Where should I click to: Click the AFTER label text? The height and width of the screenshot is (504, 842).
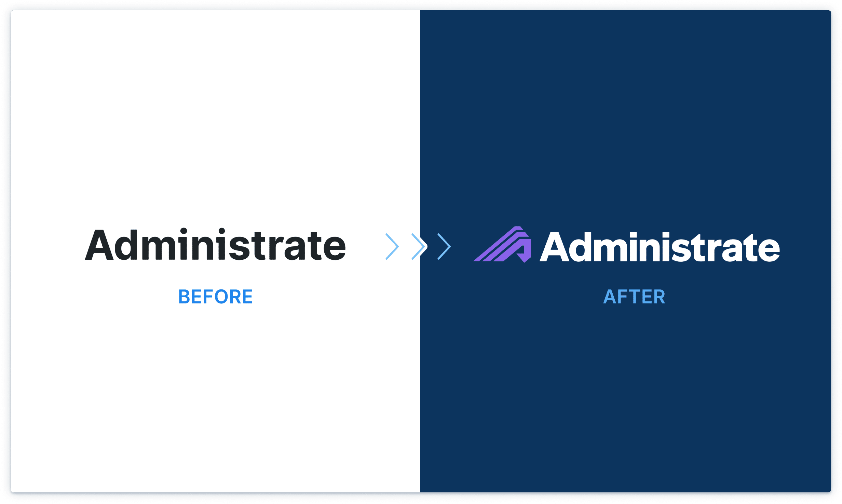tap(635, 295)
